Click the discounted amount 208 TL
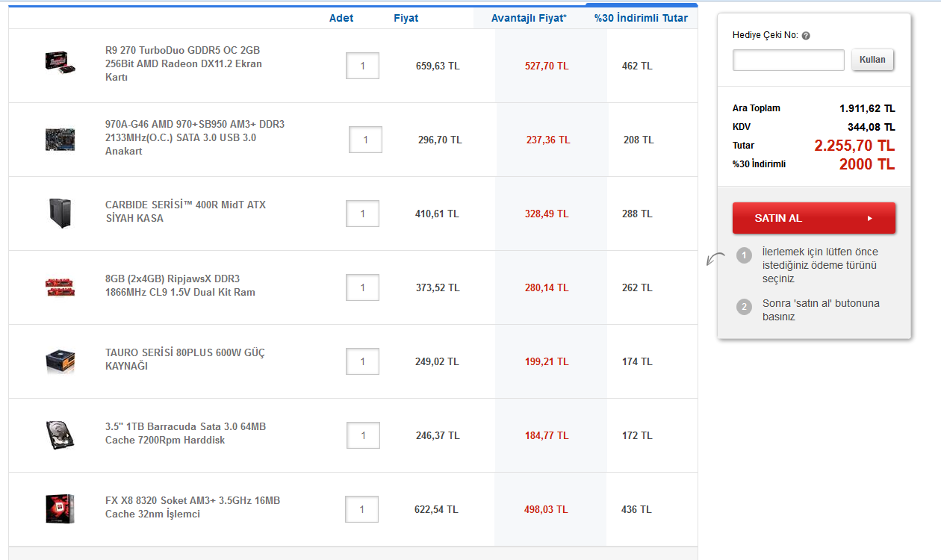 tap(639, 140)
